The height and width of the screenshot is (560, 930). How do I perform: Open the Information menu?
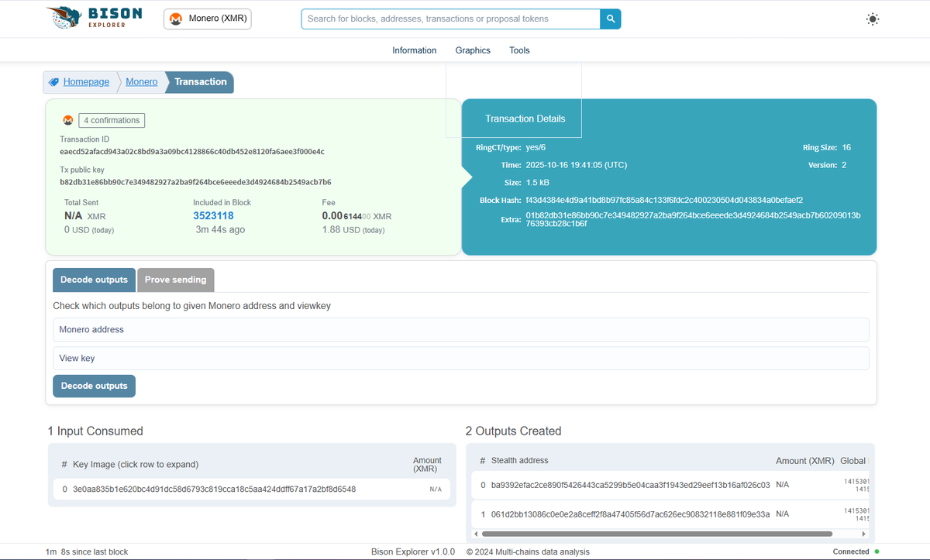click(414, 50)
